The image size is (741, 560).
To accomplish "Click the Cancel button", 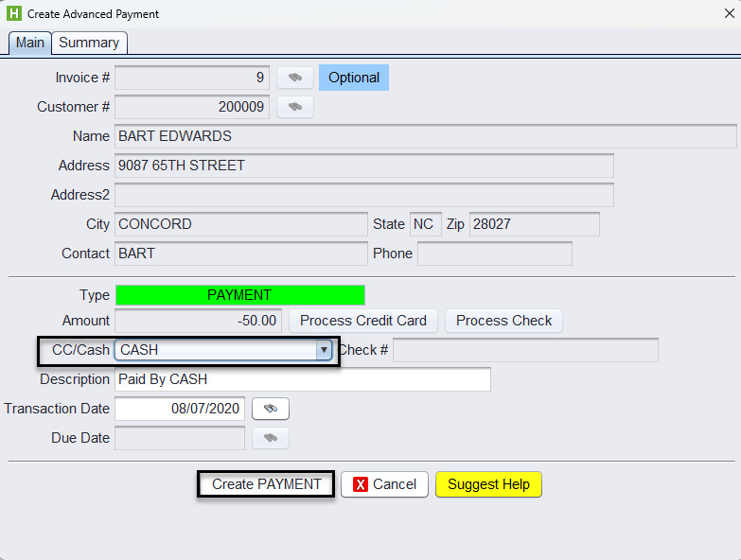I will pyautogui.click(x=384, y=484).
